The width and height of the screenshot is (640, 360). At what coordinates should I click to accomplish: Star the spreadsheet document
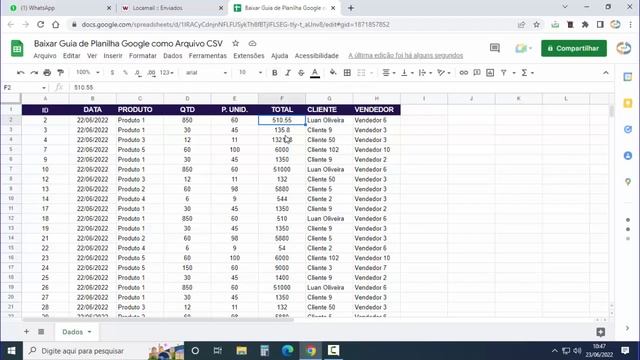(236, 43)
